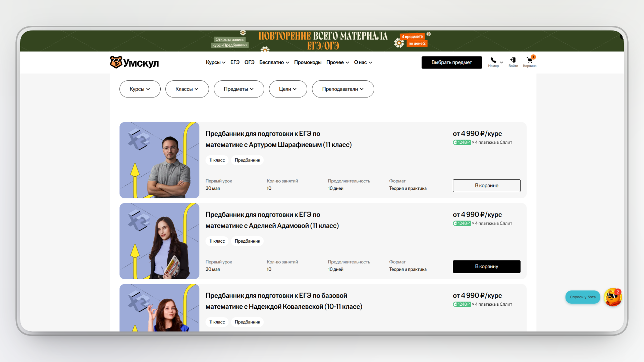This screenshot has height=362, width=644.
Task: Open course title with Артуром Шарафиевым
Action: [278, 139]
